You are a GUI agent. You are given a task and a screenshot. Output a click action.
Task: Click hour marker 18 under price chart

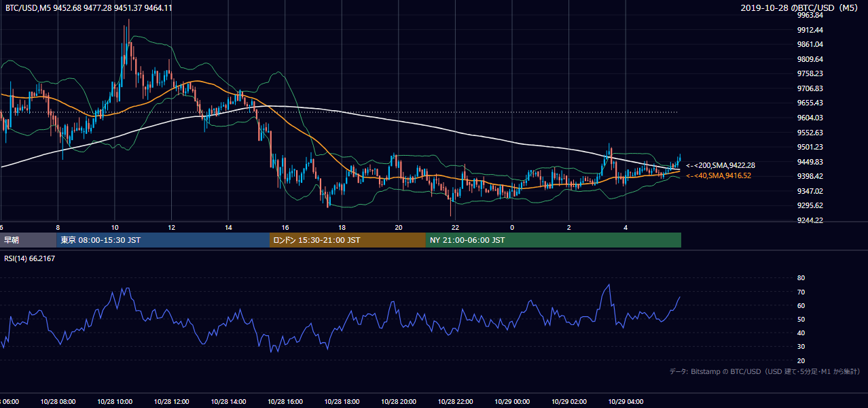coord(342,228)
